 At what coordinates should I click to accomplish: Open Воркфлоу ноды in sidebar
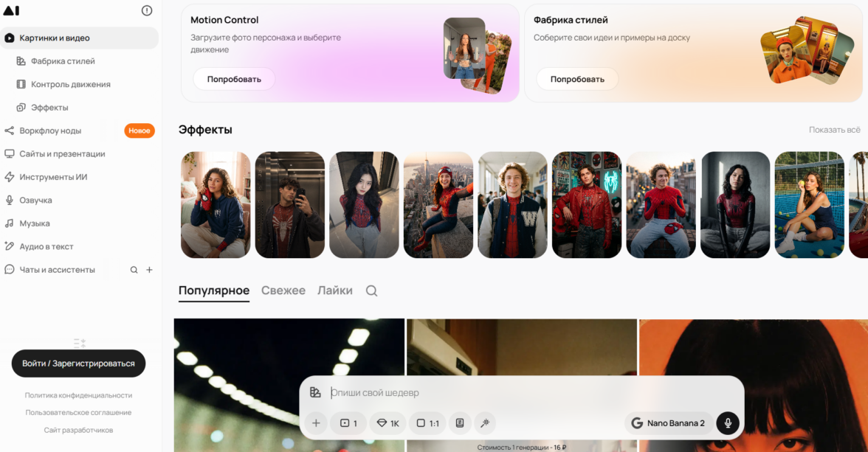point(50,131)
